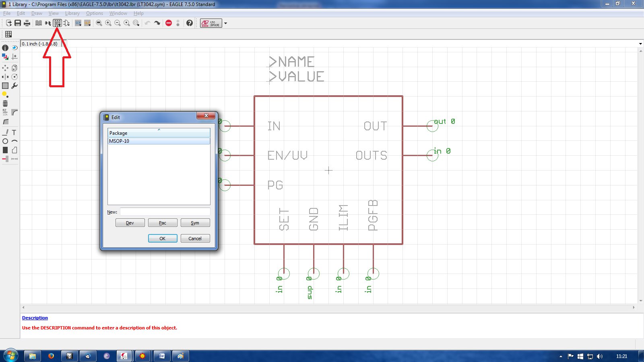644x362 pixels.
Task: Open the Grid settings icon
Action: point(8,34)
